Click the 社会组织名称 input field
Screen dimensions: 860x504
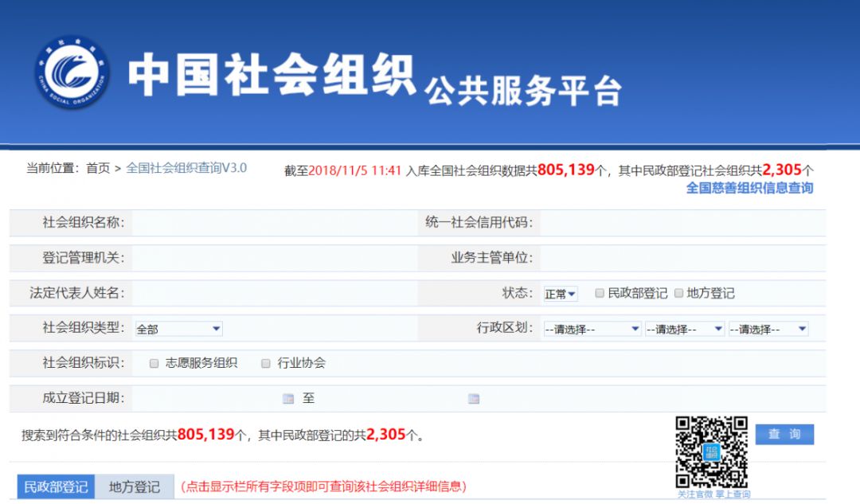(271, 222)
